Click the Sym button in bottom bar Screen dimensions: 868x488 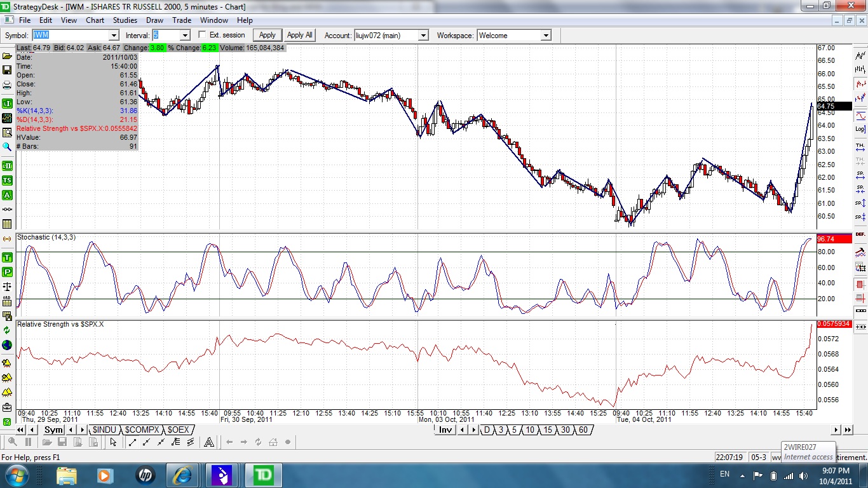pyautogui.click(x=54, y=430)
